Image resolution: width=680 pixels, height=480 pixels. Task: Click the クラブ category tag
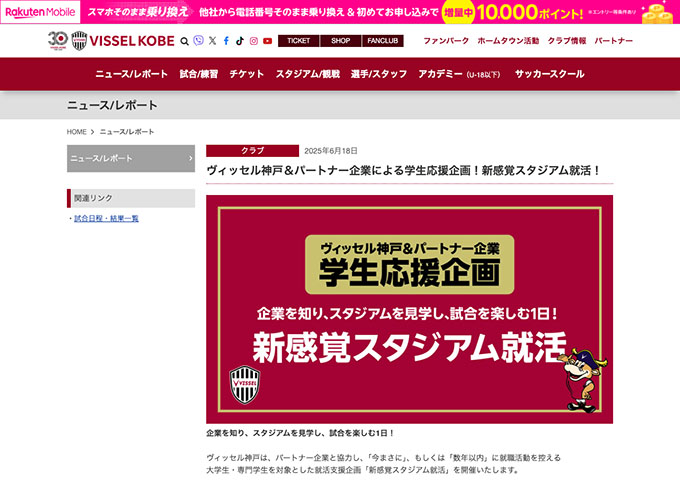(252, 150)
